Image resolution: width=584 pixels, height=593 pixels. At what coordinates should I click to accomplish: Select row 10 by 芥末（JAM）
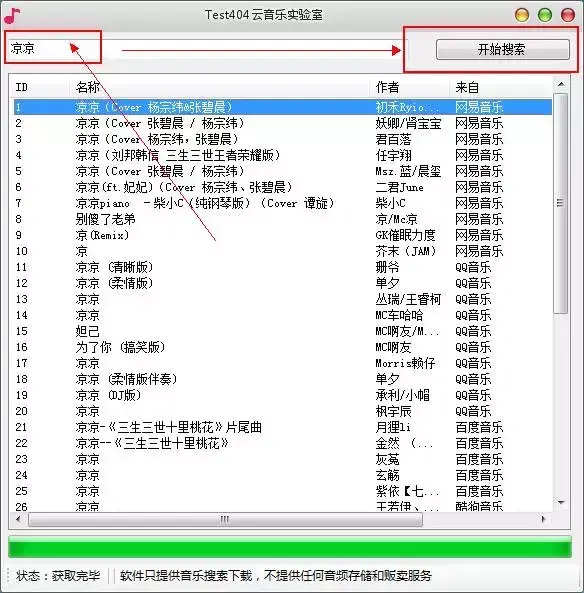pos(283,251)
